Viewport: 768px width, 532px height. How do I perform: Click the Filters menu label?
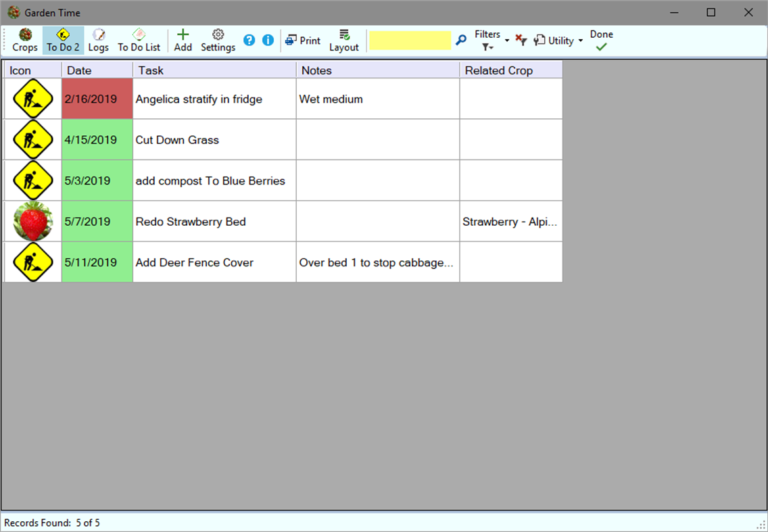coord(488,34)
